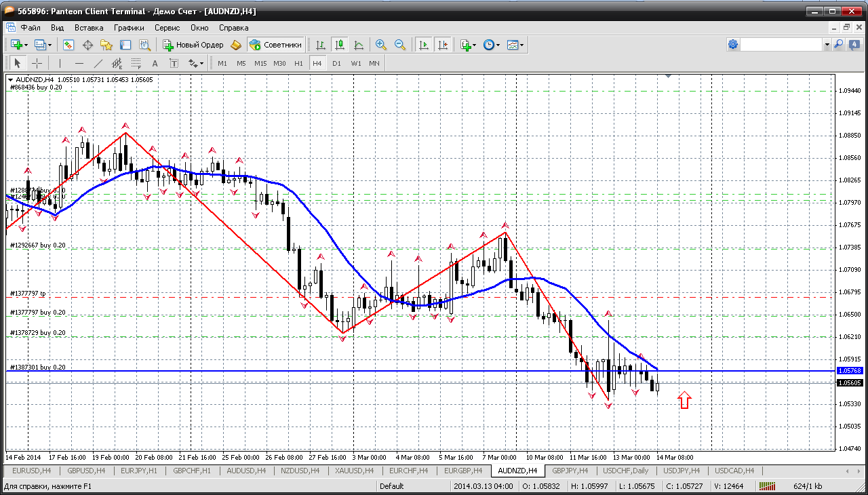Switch timeframe to W1
The width and height of the screenshot is (868, 495).
pos(355,63)
